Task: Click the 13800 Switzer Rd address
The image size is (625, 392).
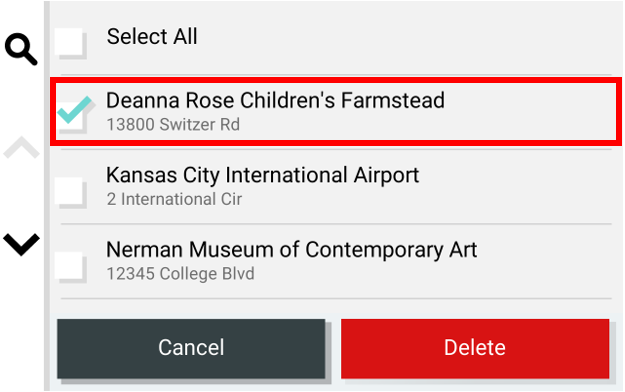Action: click(x=173, y=124)
